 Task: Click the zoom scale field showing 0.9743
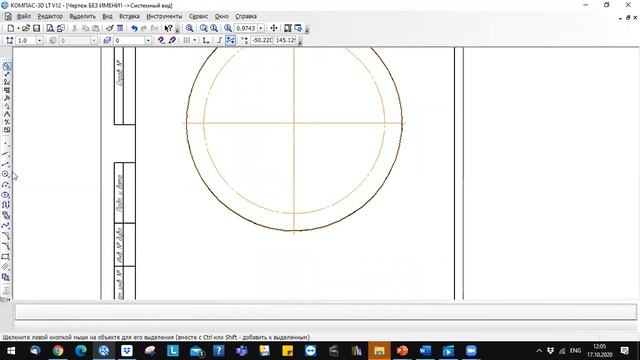[246, 28]
